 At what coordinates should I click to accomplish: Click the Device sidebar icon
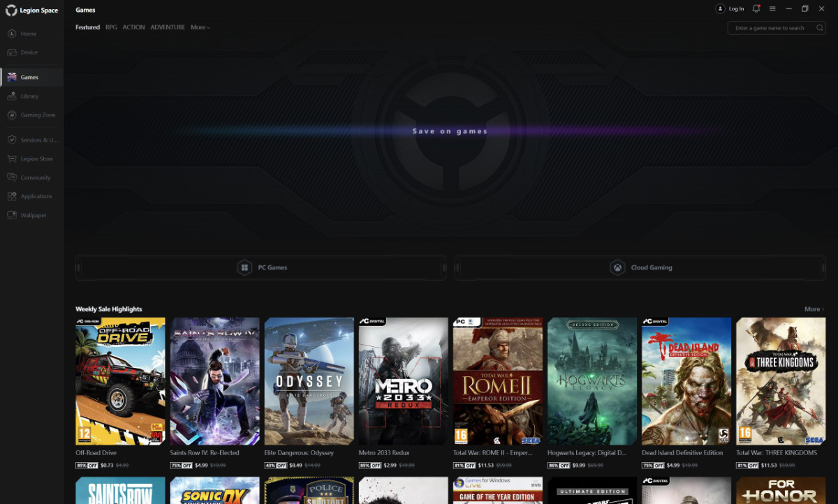pyautogui.click(x=12, y=52)
